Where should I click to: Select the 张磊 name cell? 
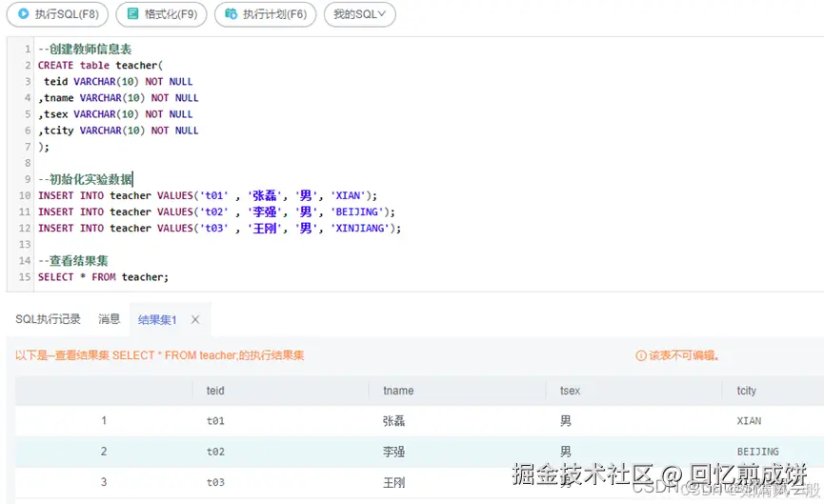pos(393,421)
